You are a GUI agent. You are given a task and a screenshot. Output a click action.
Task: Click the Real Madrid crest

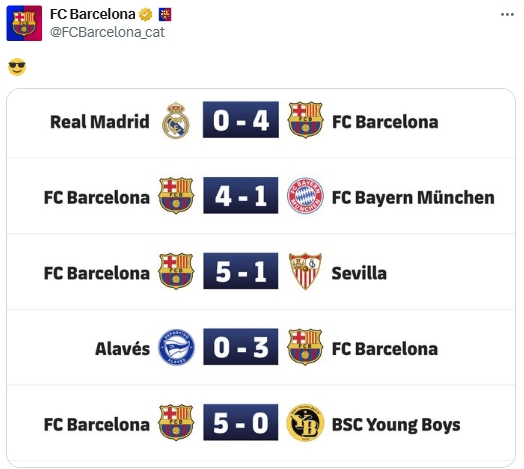point(176,120)
